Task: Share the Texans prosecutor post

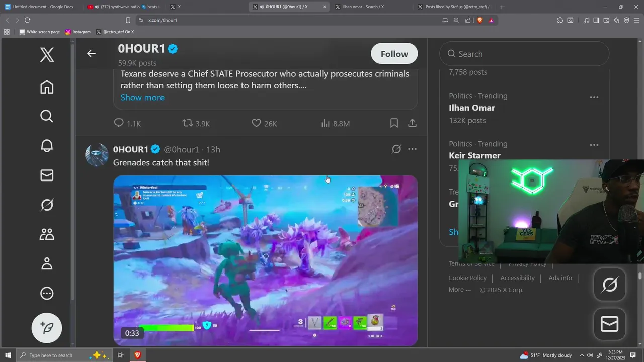Action: (412, 123)
